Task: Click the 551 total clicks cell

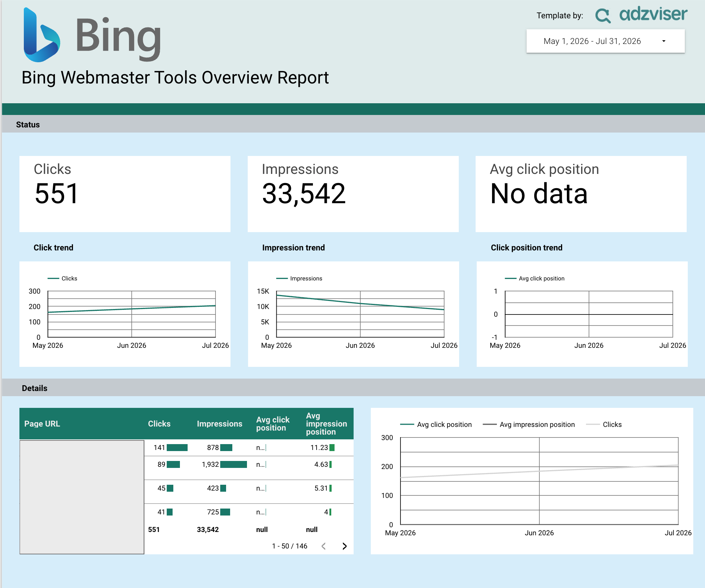Action: pos(154,529)
